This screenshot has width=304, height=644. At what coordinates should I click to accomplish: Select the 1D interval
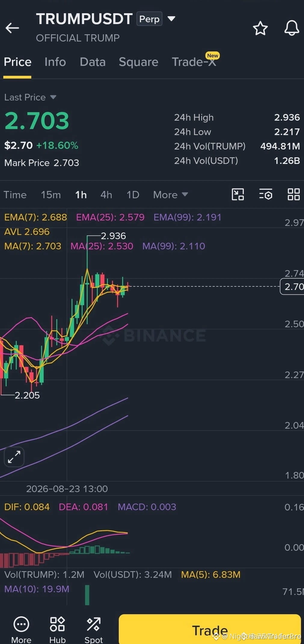click(x=133, y=195)
